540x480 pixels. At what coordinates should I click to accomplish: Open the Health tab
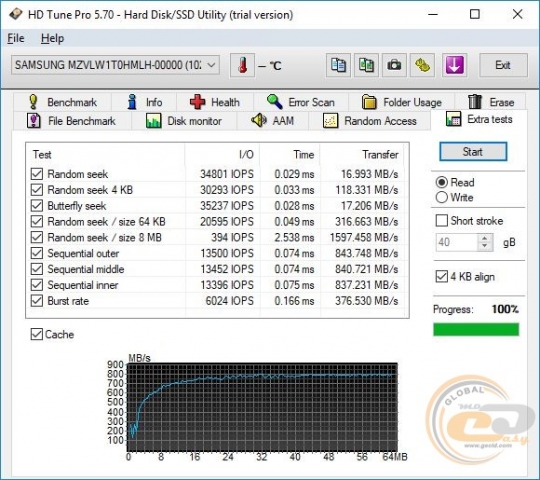[x=215, y=102]
